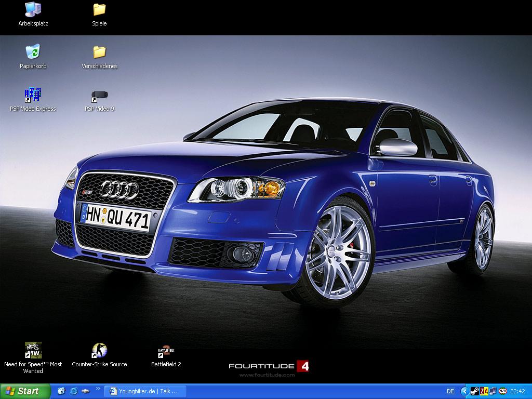532x399 pixels.
Task: Launch PSP Video Express shortcut
Action: pyautogui.click(x=33, y=100)
